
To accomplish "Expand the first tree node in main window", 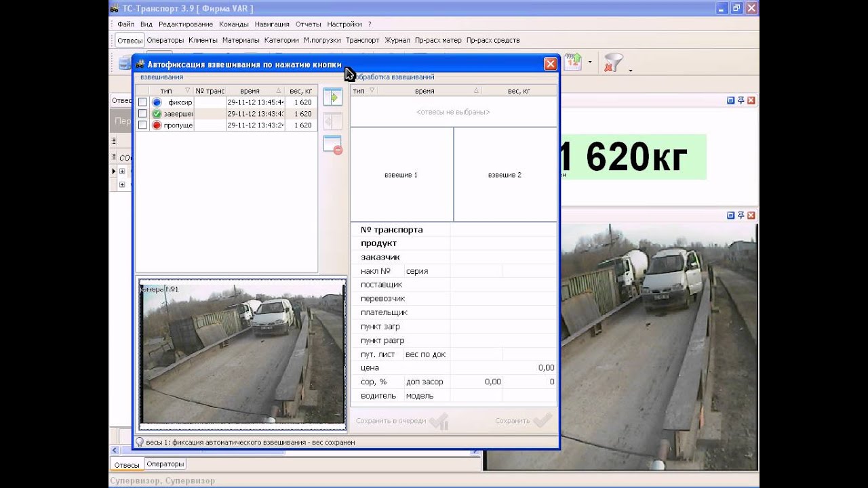I will click(x=122, y=171).
